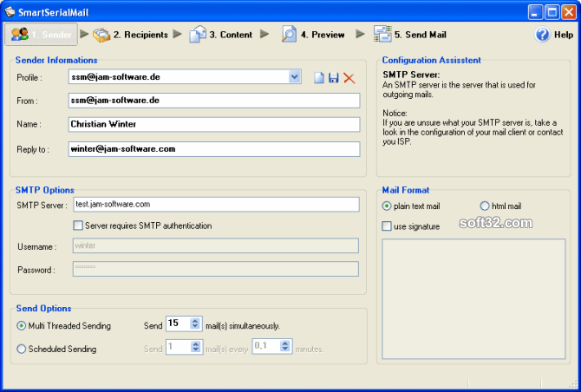Click the Password field
This screenshot has height=392, width=581.
216,269
